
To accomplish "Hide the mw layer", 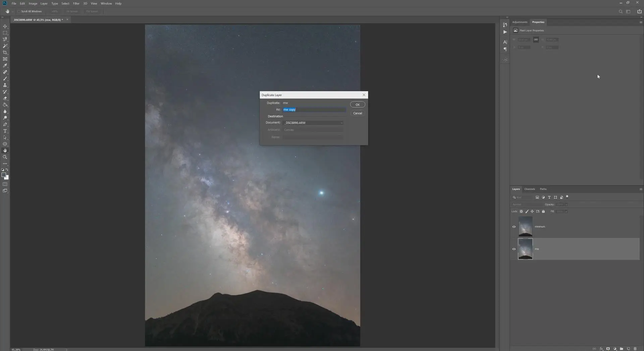I will pos(514,249).
